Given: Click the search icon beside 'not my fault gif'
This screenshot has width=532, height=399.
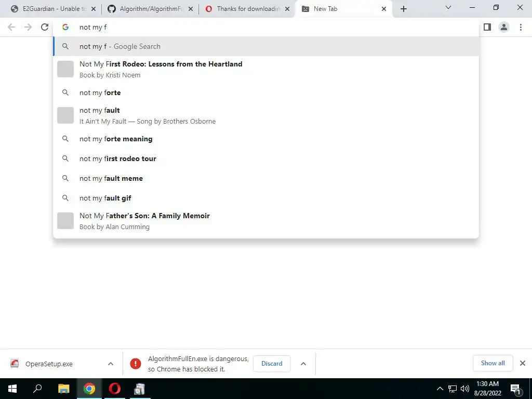Looking at the screenshot, I should coord(65,198).
